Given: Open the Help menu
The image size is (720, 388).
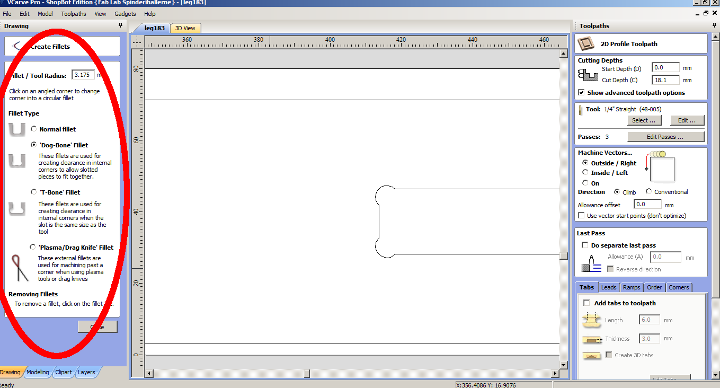Looking at the screenshot, I should point(150,14).
